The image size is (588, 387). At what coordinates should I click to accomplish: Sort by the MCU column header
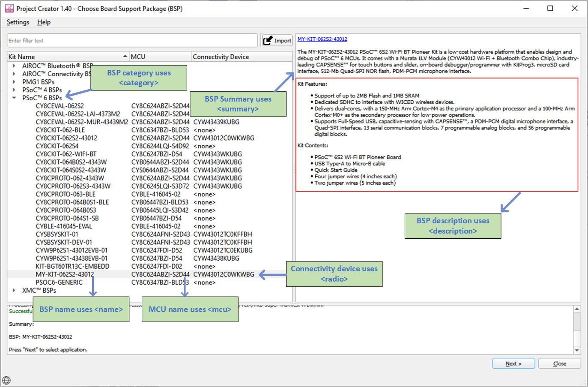[160, 57]
